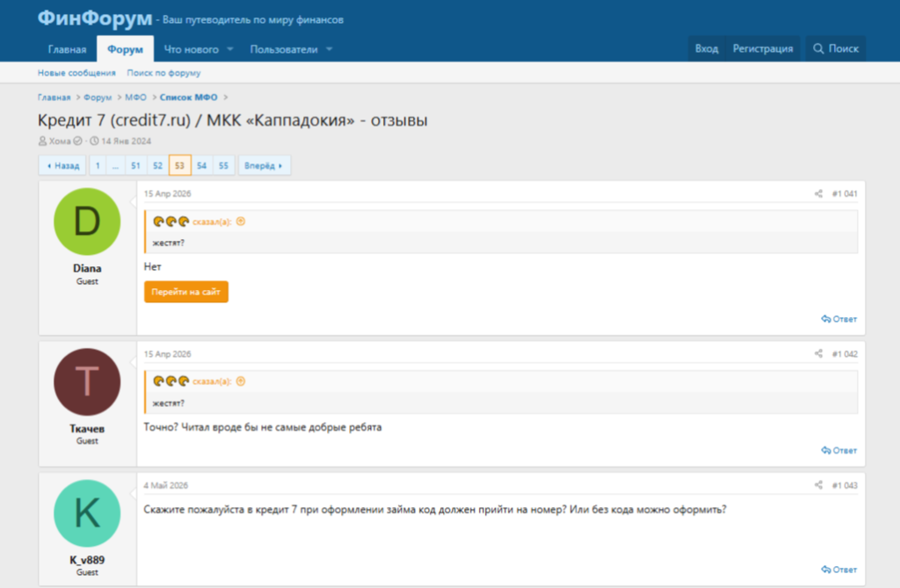The image size is (900, 588).
Task: Open the Поиск search button
Action: (x=836, y=49)
